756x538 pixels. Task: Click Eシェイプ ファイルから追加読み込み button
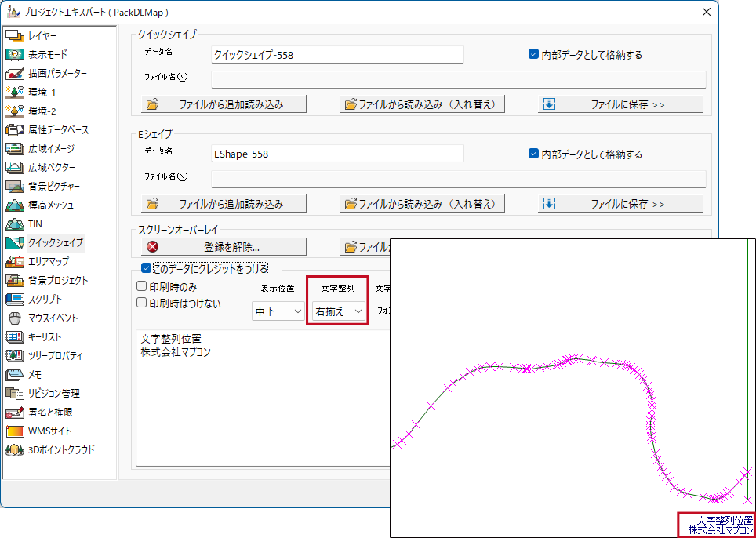[224, 204]
